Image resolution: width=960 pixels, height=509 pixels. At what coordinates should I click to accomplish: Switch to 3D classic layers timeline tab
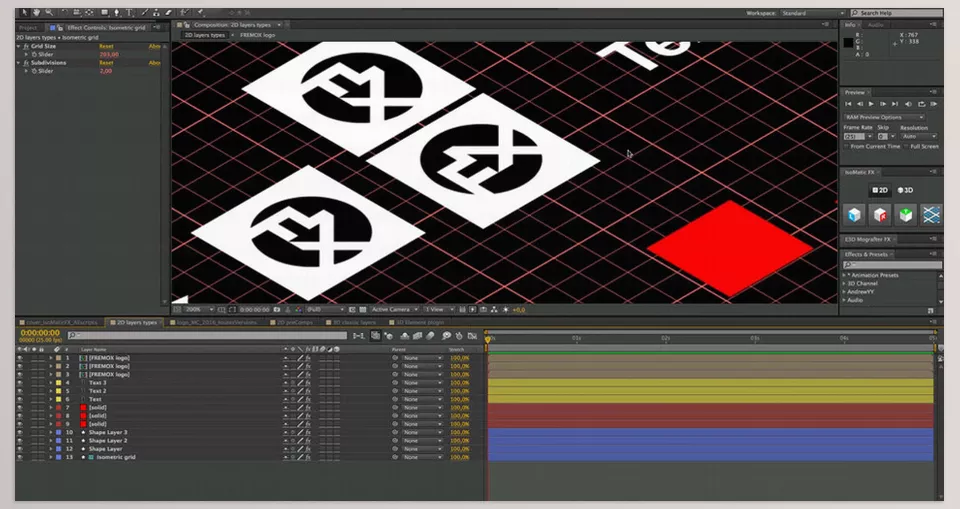[x=351, y=322]
